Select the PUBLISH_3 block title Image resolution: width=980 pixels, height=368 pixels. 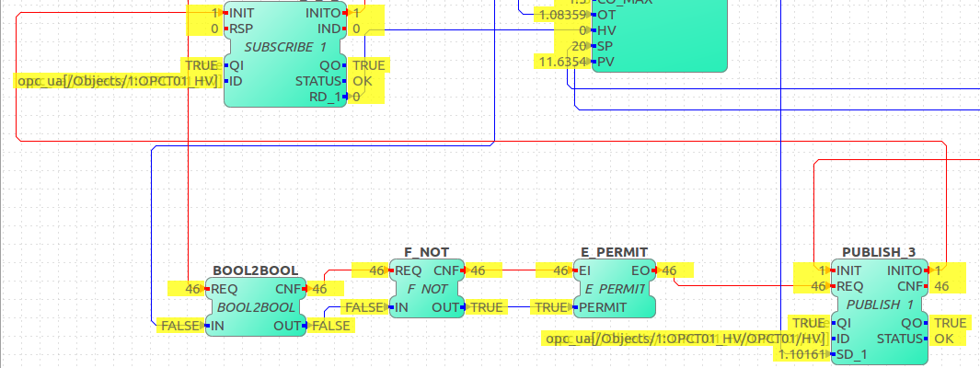pyautogui.click(x=879, y=252)
